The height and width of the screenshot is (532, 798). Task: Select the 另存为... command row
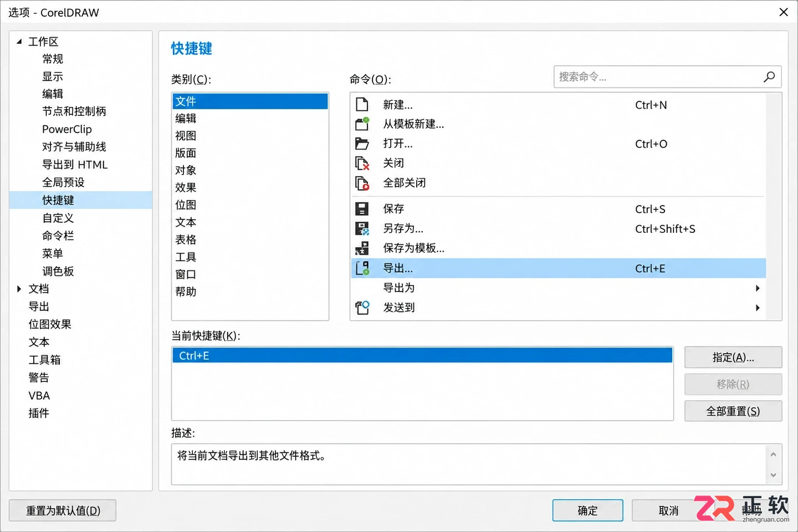[559, 228]
